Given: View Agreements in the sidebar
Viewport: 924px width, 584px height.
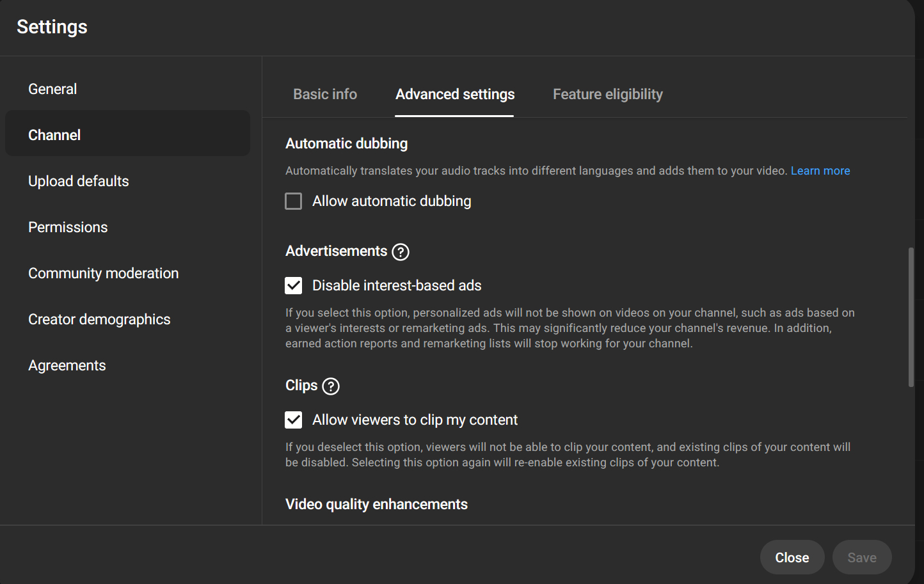Looking at the screenshot, I should [67, 366].
